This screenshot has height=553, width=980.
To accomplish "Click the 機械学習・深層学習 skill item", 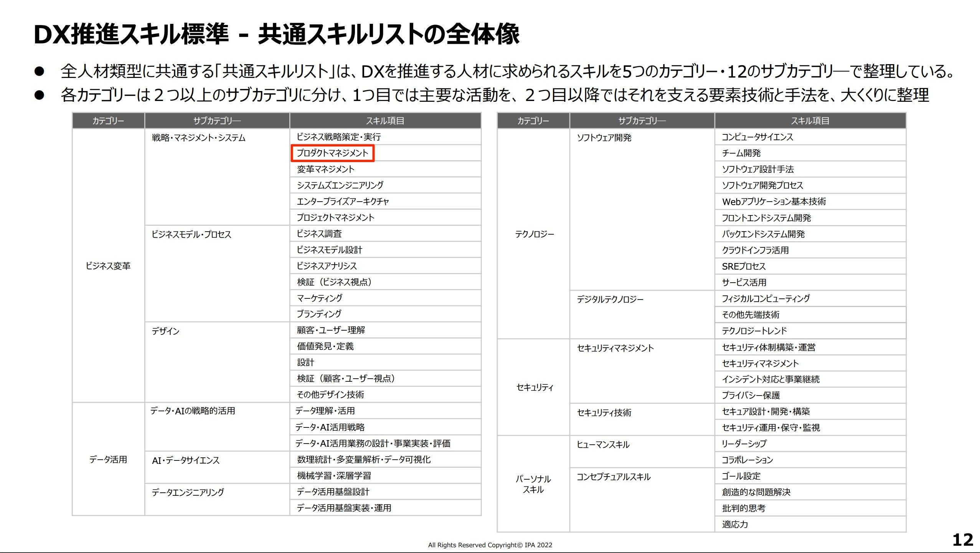I will click(334, 476).
